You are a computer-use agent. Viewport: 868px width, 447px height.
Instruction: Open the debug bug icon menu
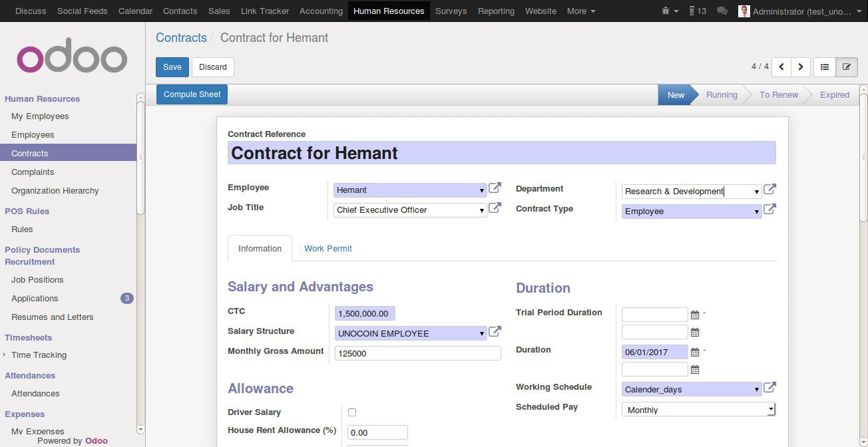point(670,11)
